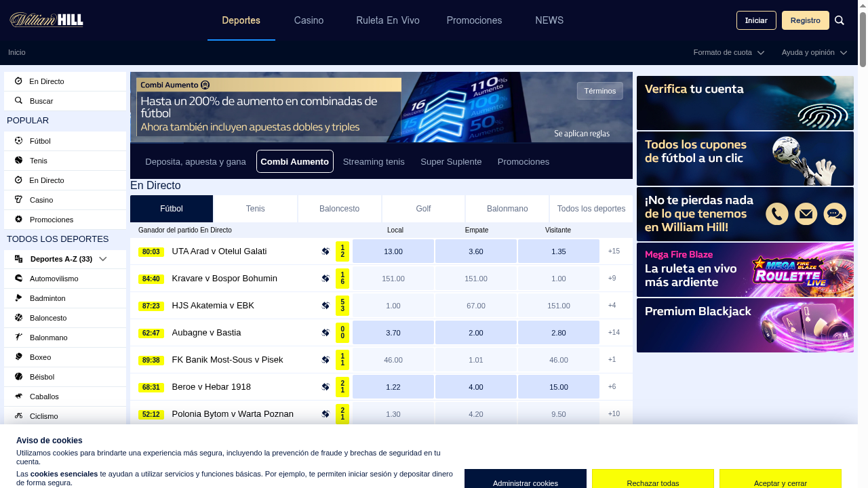The height and width of the screenshot is (488, 868).
Task: Open the Premium Blackjack banner
Action: (745, 325)
